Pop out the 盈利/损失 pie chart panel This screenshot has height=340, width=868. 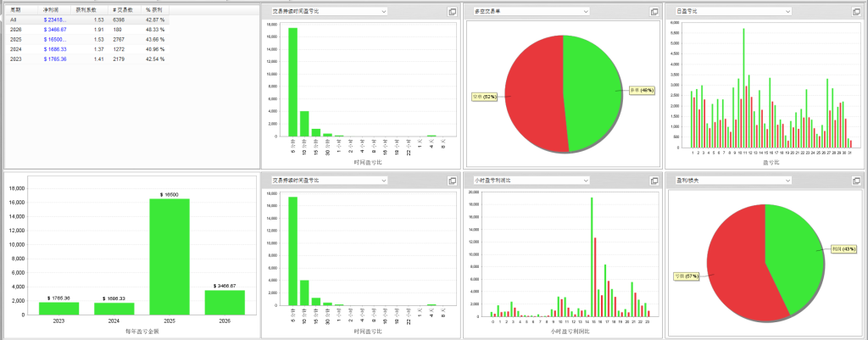click(856, 181)
